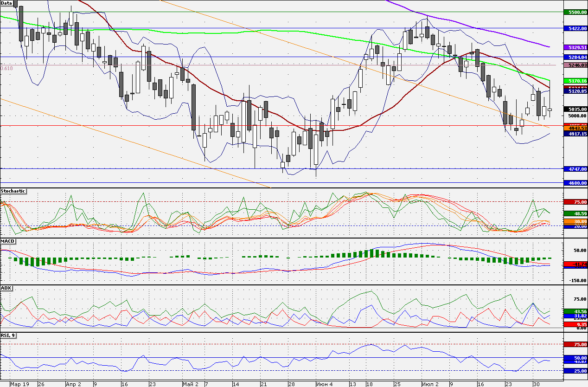Image resolution: width=588 pixels, height=387 pixels.
Task: Click the Data panel label
Action: click(6, 3)
